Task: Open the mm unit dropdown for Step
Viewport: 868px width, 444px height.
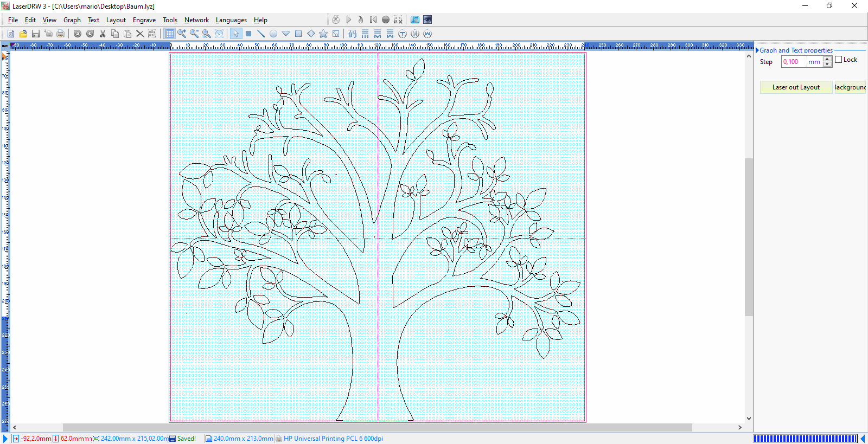Action: click(815, 62)
